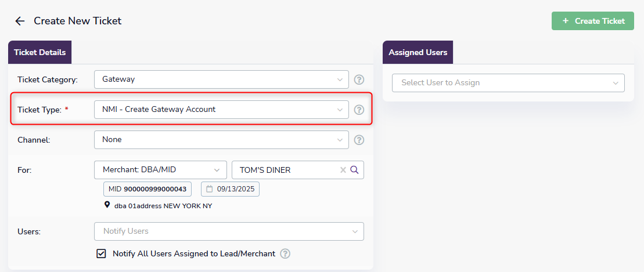
Task: Click the MID 900000999000043 tag
Action: [x=147, y=189]
